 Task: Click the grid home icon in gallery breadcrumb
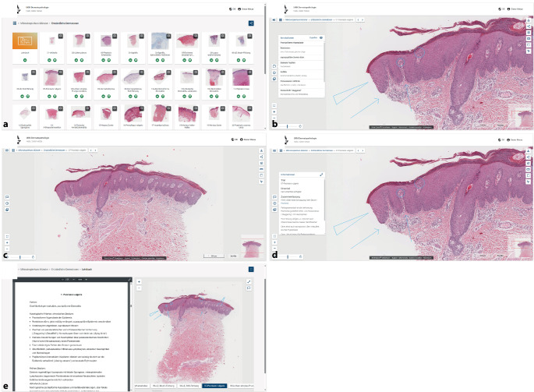pyautogui.click(x=15, y=23)
